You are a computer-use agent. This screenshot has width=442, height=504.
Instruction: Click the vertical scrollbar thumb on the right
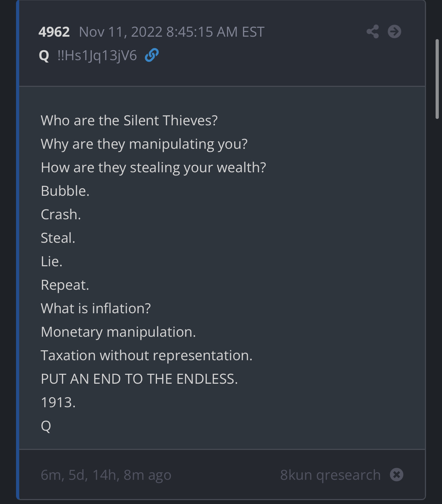[437, 79]
